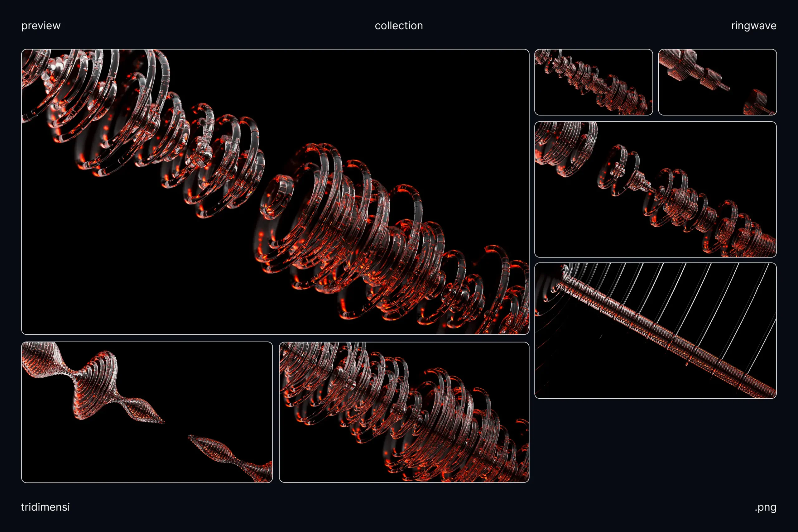Screen dimensions: 798x532
Task: Click the 'preview' label text
Action: tap(41, 26)
